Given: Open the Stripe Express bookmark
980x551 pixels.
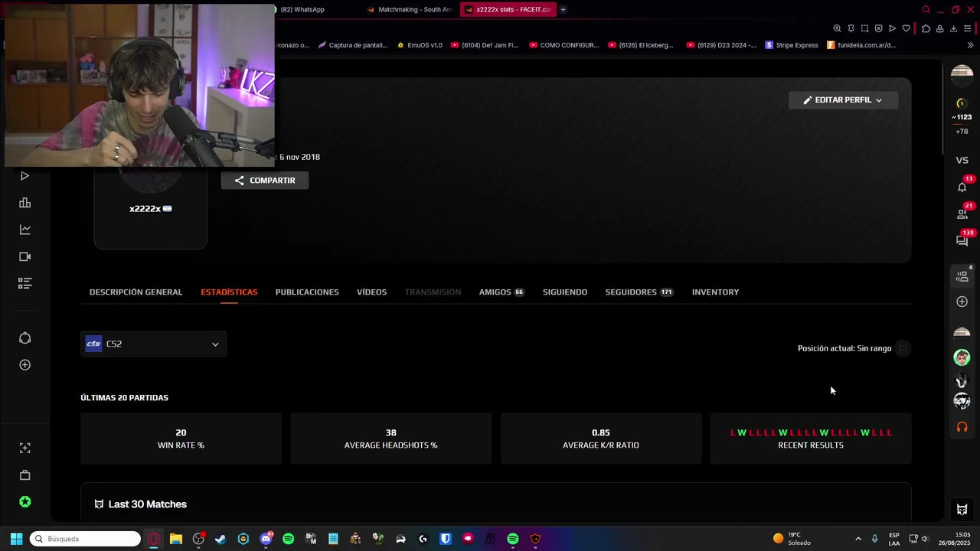Looking at the screenshot, I should click(792, 45).
